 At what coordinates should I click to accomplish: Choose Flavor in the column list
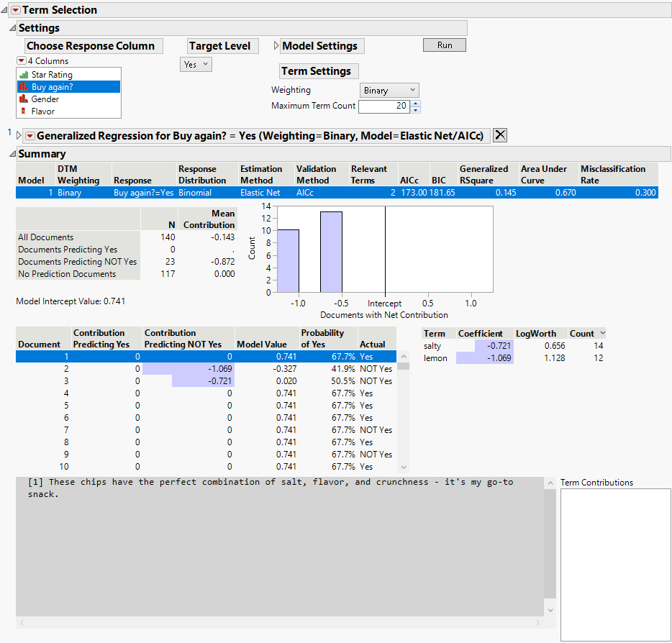point(42,111)
